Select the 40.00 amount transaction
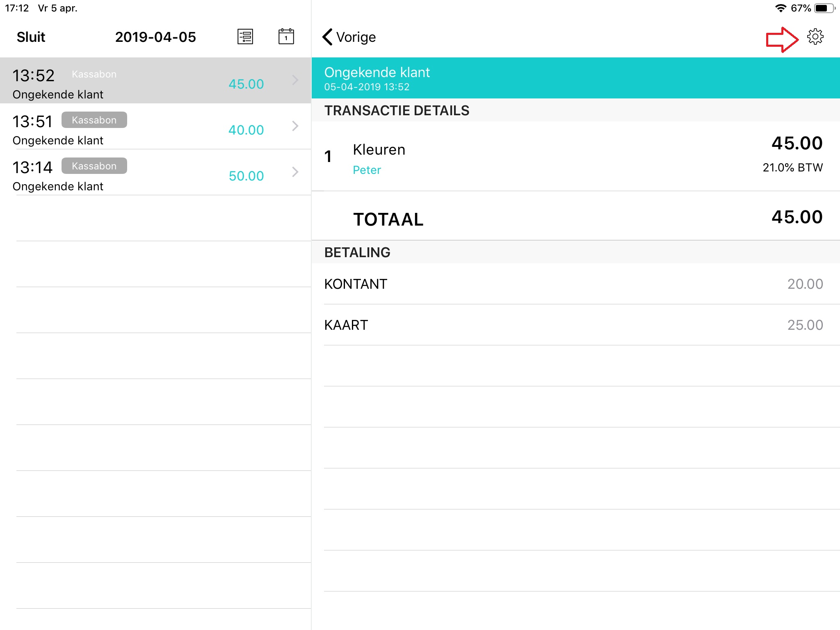Screen dimensions: 840x630 coord(246,130)
